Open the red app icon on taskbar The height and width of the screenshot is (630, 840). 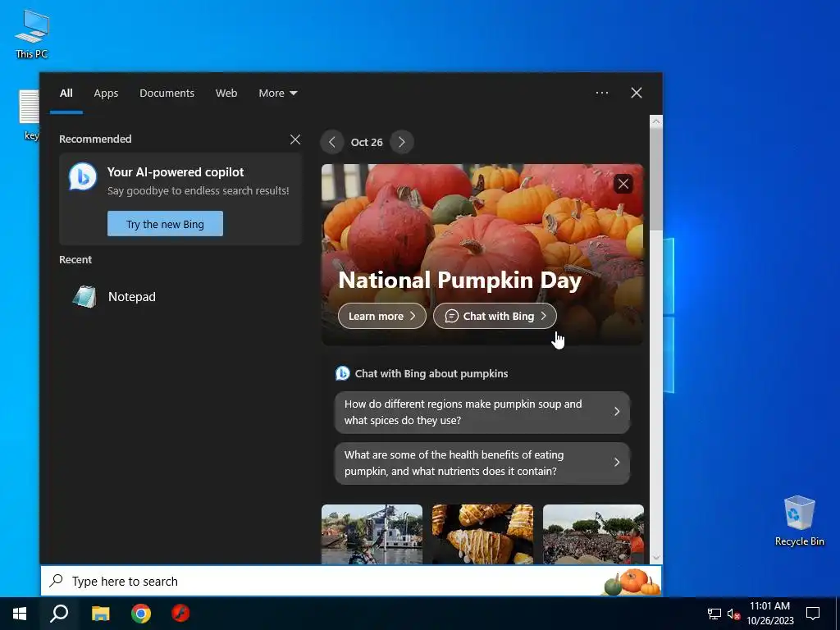pos(180,614)
